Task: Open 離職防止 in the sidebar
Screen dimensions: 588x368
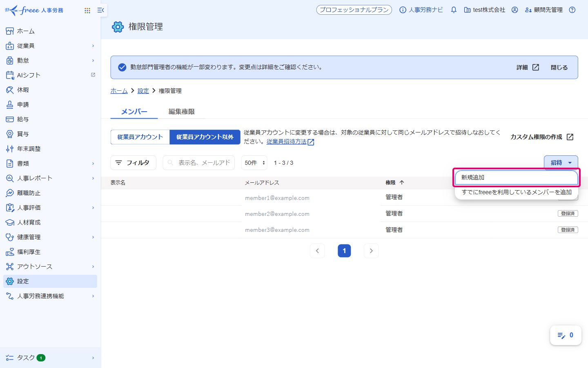Action: coord(50,193)
